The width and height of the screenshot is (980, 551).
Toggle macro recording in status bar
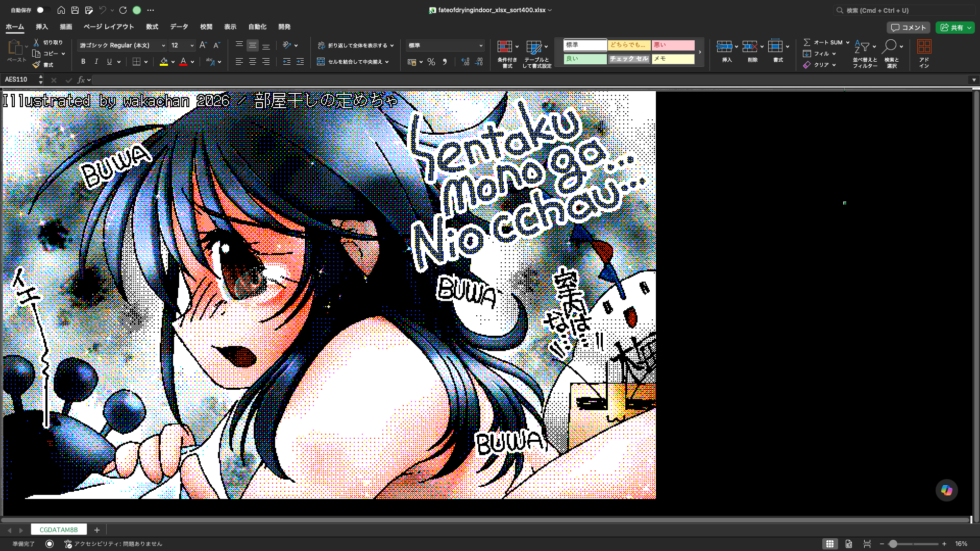tap(50, 544)
